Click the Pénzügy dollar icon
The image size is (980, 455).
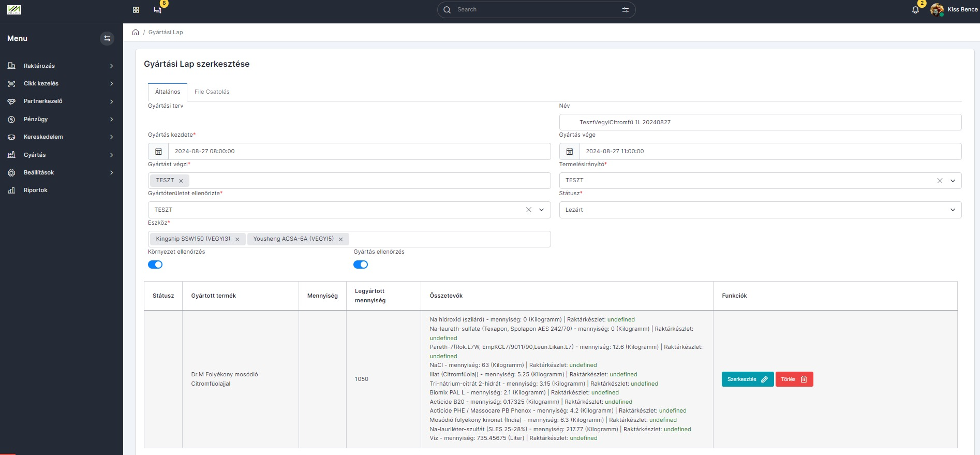tap(11, 119)
